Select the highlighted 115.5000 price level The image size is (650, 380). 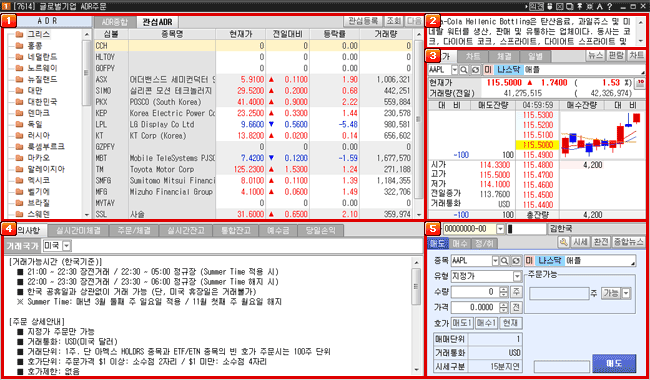tap(537, 145)
